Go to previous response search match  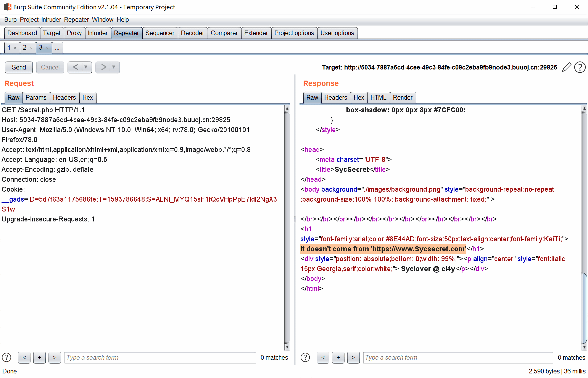[323, 357]
